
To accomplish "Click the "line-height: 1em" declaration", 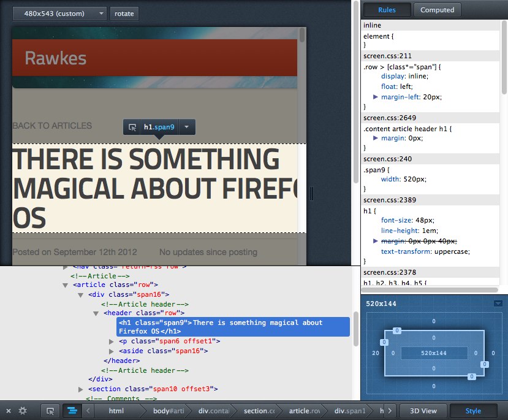I will coord(409,231).
